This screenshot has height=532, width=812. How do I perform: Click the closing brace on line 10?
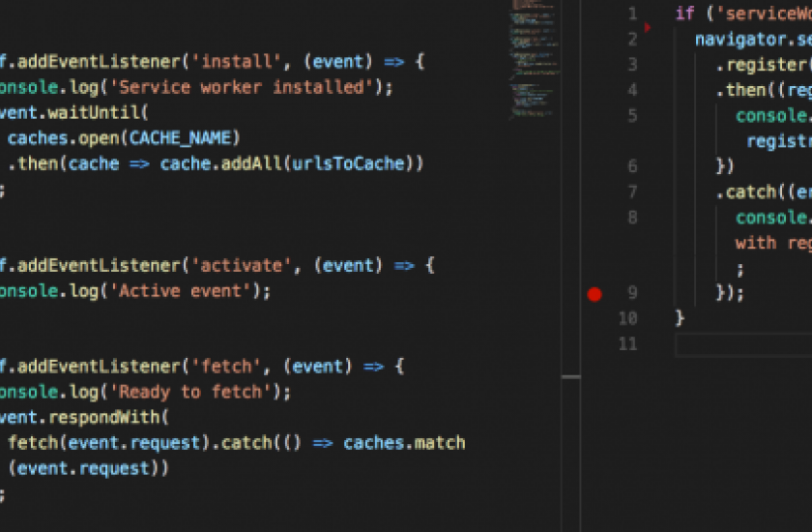pos(680,318)
